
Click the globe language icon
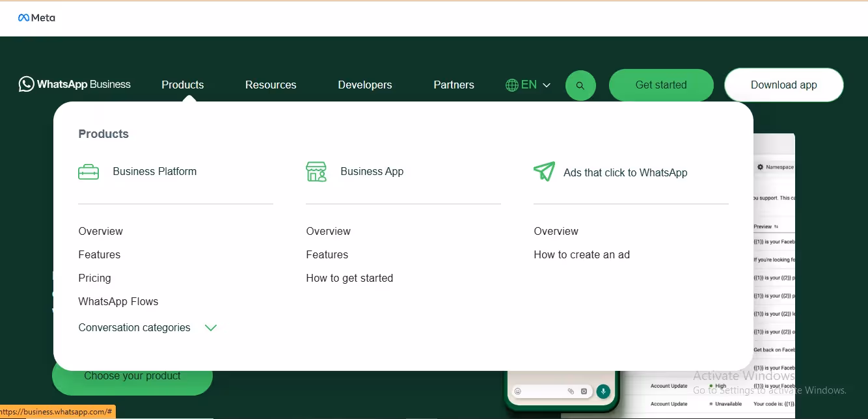click(512, 85)
